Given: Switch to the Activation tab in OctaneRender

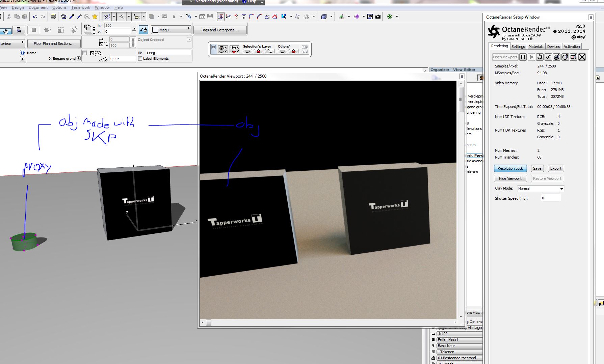Looking at the screenshot, I should [x=572, y=47].
